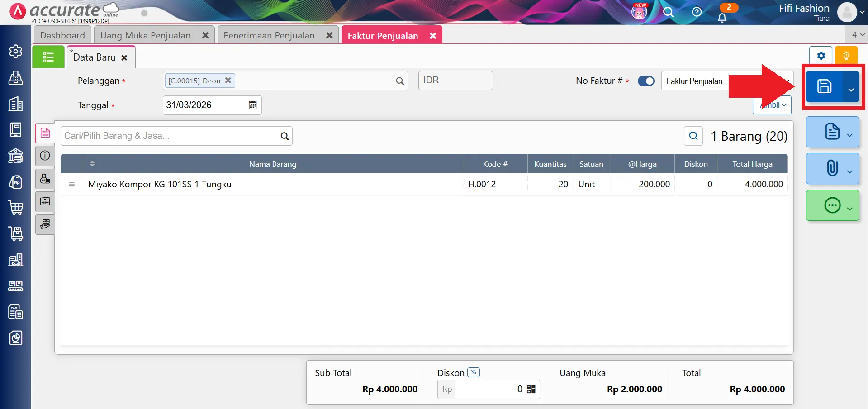Open the help question mark icon
The width and height of the screenshot is (868, 409).
pyautogui.click(x=697, y=12)
